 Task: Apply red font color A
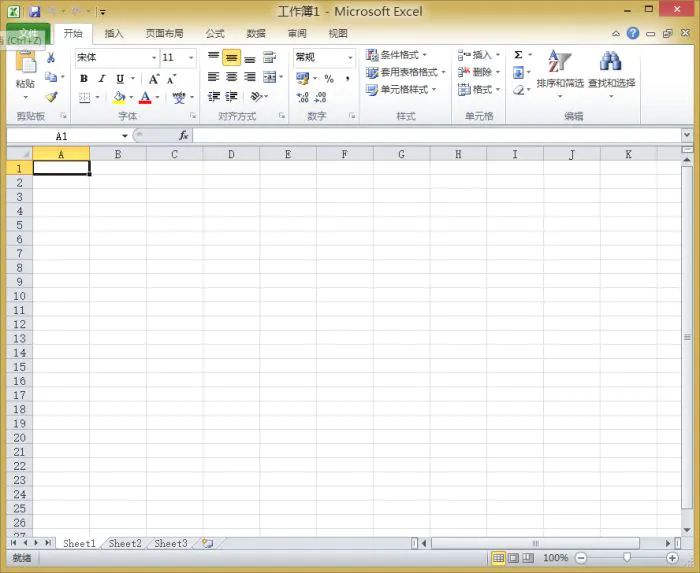coord(145,97)
